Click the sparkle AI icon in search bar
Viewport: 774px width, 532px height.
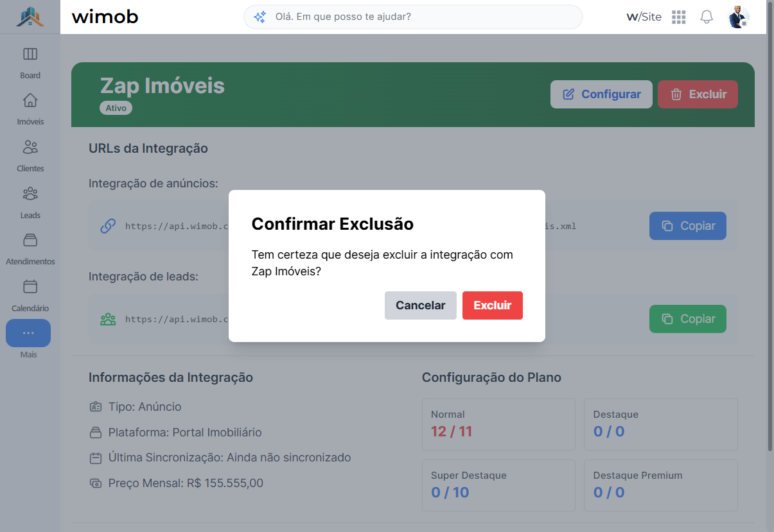point(259,17)
